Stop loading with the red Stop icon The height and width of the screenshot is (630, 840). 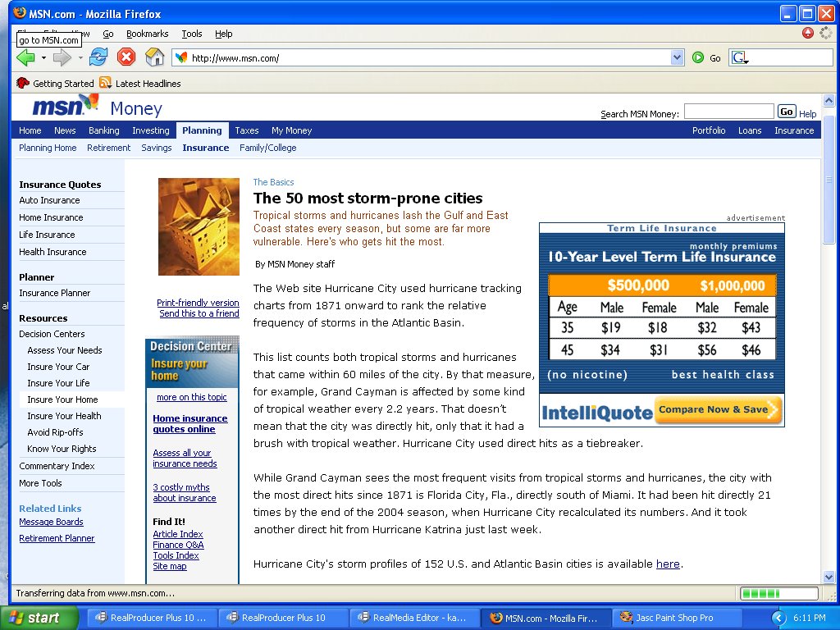pyautogui.click(x=126, y=57)
